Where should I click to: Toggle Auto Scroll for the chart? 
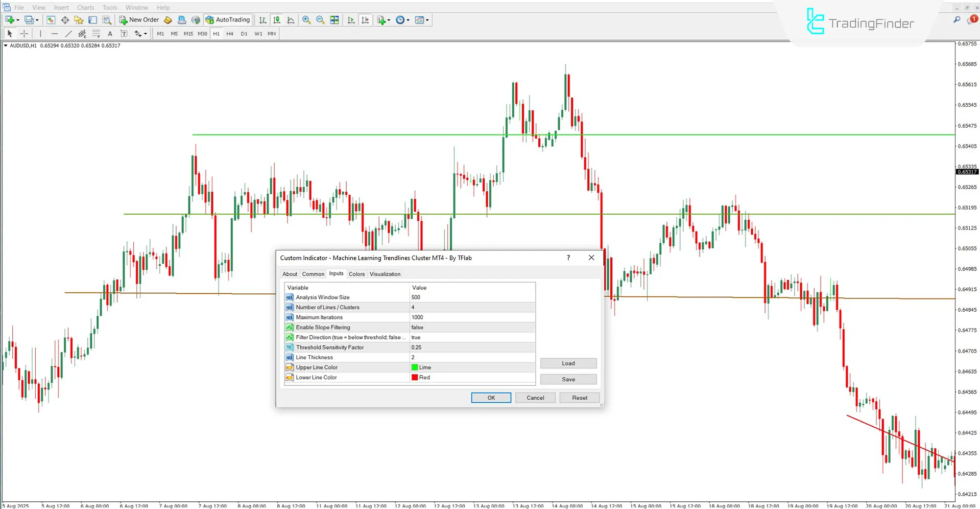click(x=351, y=19)
